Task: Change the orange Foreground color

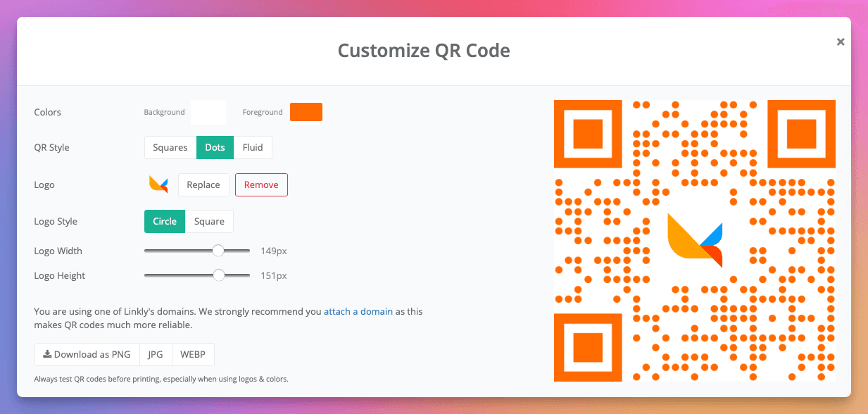Action: click(306, 111)
